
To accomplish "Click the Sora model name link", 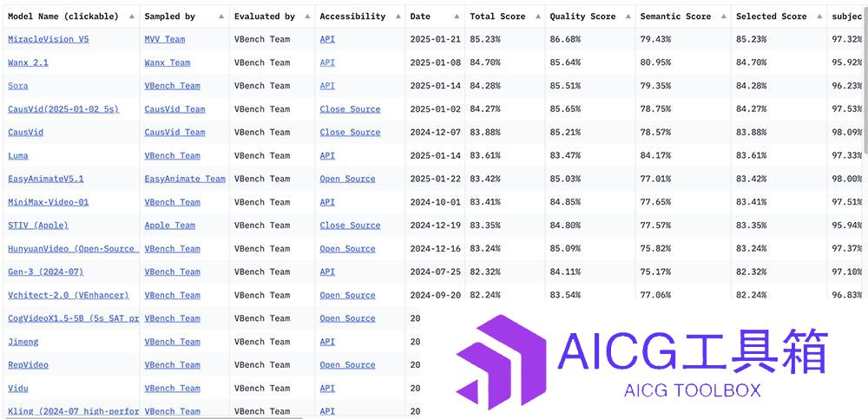I will click(x=17, y=86).
